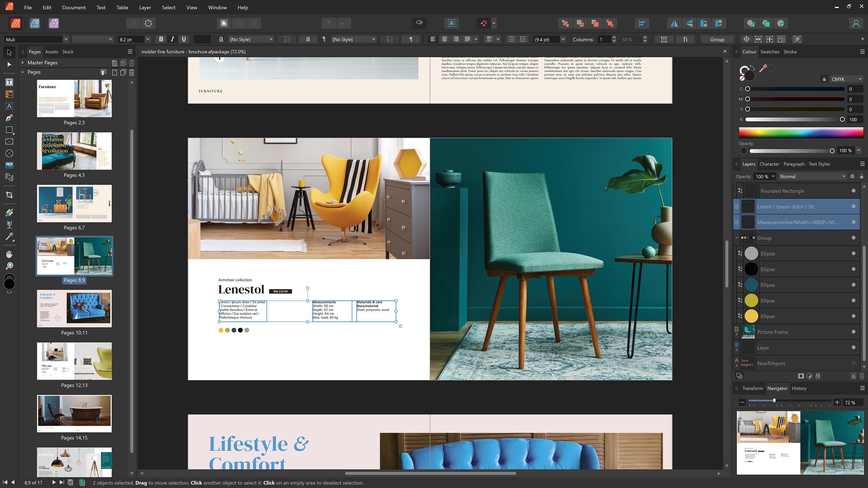Open the Table menu
Screen dimensions: 868x488
tap(122, 7)
